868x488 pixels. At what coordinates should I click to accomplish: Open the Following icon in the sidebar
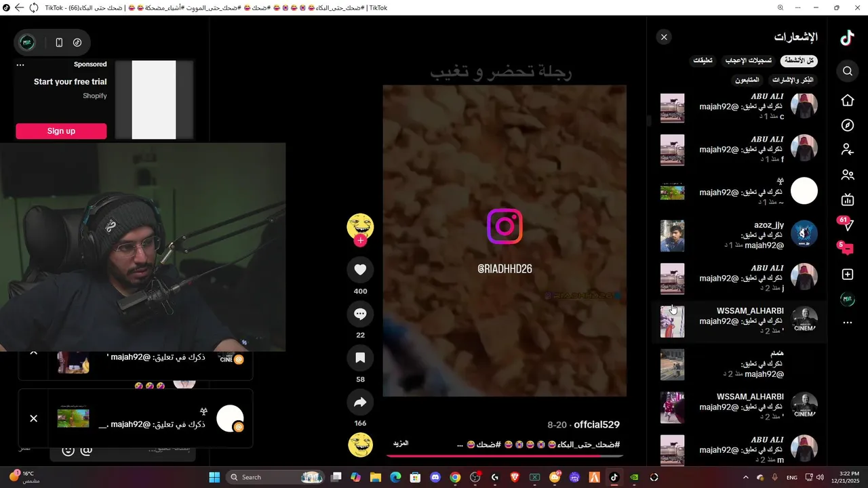pos(848,150)
